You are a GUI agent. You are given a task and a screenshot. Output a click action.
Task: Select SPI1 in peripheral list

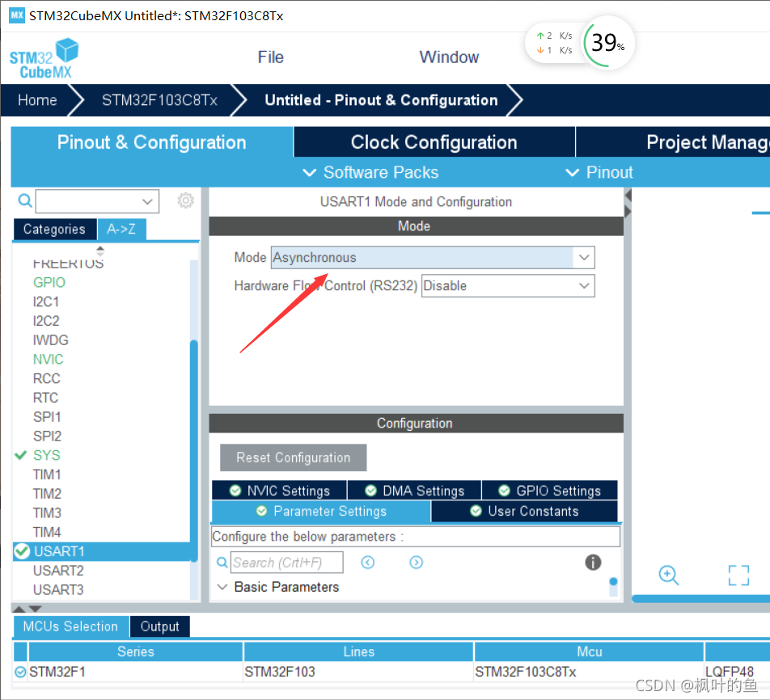click(47, 416)
